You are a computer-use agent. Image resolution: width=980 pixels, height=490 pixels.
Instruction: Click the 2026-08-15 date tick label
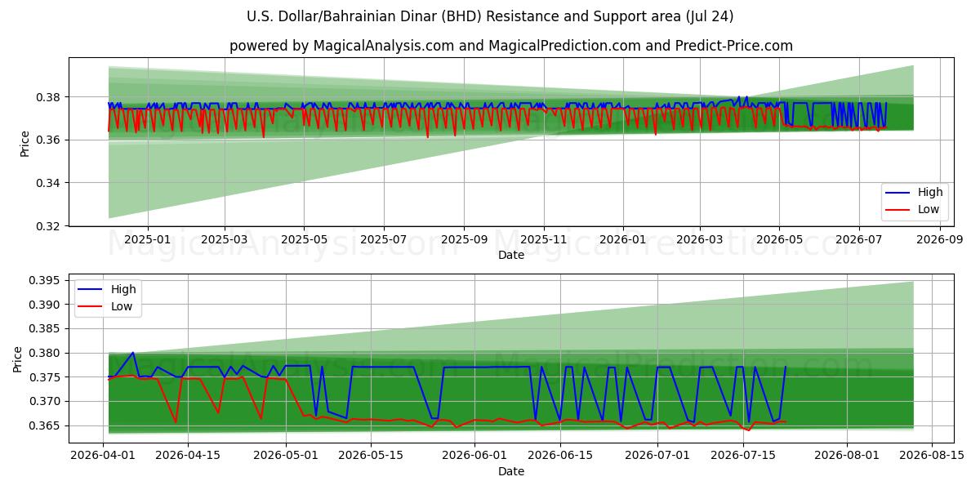(932, 456)
